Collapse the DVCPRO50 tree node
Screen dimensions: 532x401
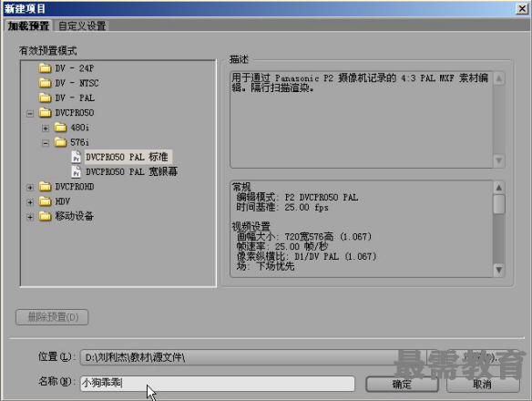point(30,113)
